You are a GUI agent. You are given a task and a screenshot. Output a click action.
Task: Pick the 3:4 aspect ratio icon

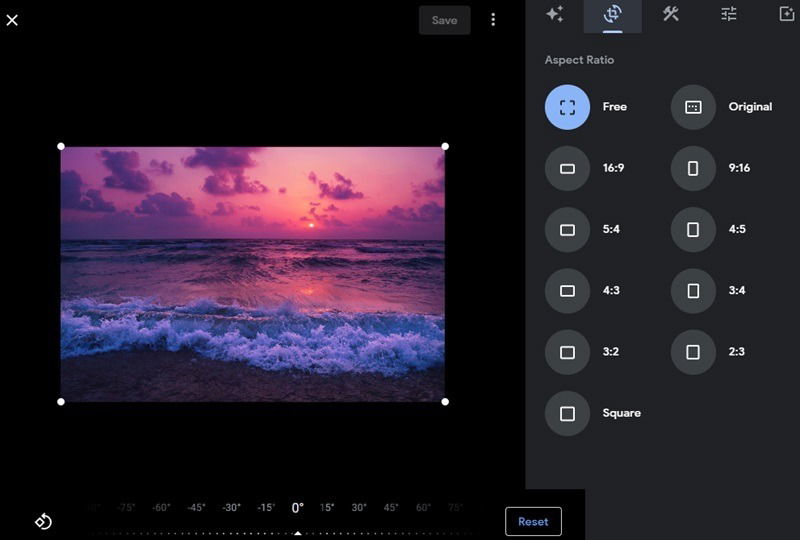pyautogui.click(x=693, y=291)
